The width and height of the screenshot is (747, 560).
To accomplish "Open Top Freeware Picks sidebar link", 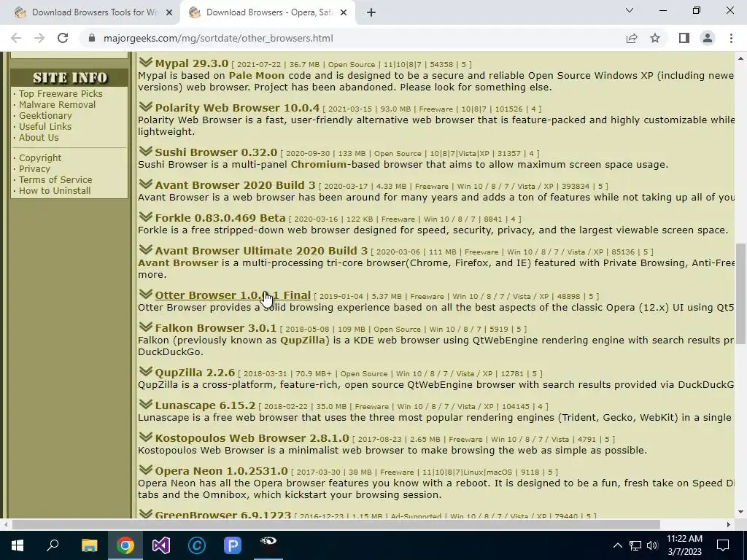I will click(61, 94).
